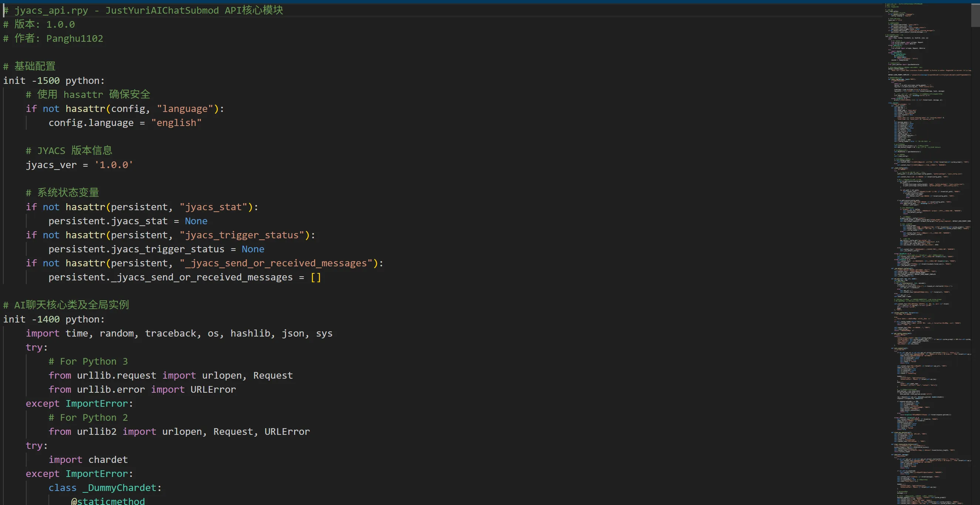Click 'persistent.jyacs_trigger_status = None' line
Screen dimensions: 980x505
coord(156,249)
